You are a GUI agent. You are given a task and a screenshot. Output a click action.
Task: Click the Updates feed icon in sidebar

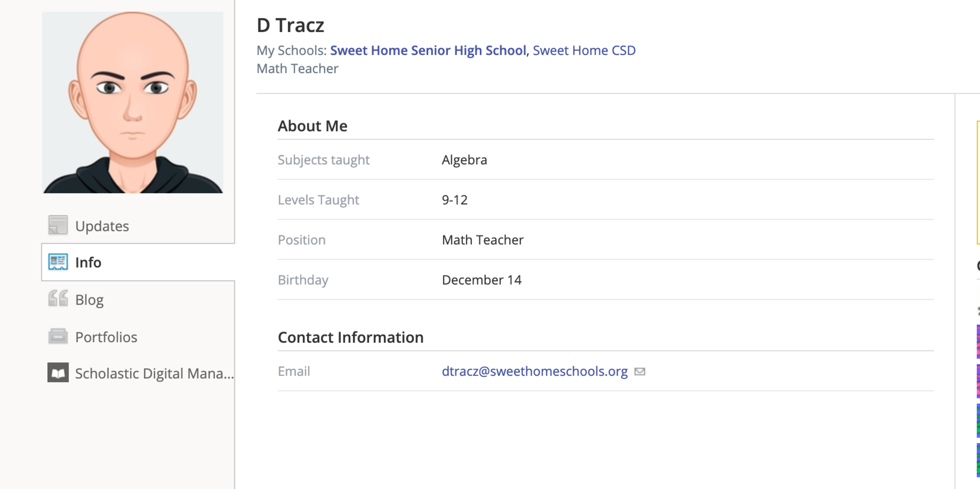58,225
